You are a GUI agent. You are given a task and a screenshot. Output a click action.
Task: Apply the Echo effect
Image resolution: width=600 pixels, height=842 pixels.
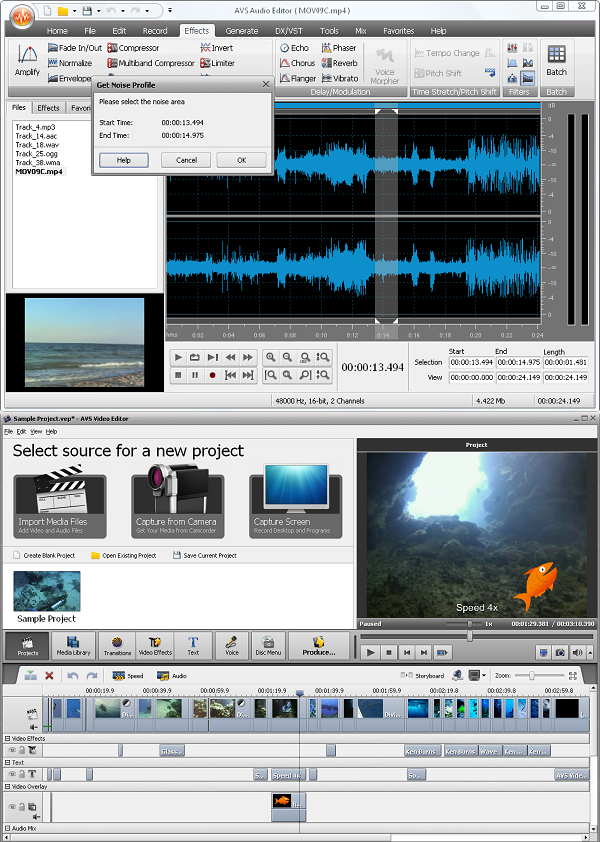coord(294,48)
